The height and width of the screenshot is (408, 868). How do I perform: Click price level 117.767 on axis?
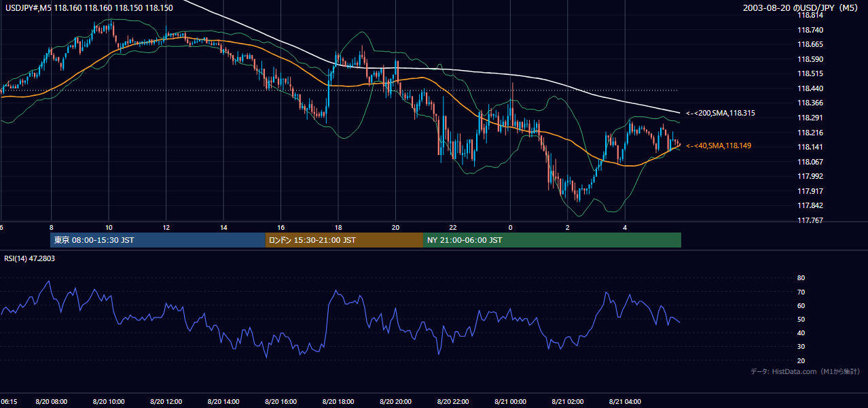tap(810, 220)
